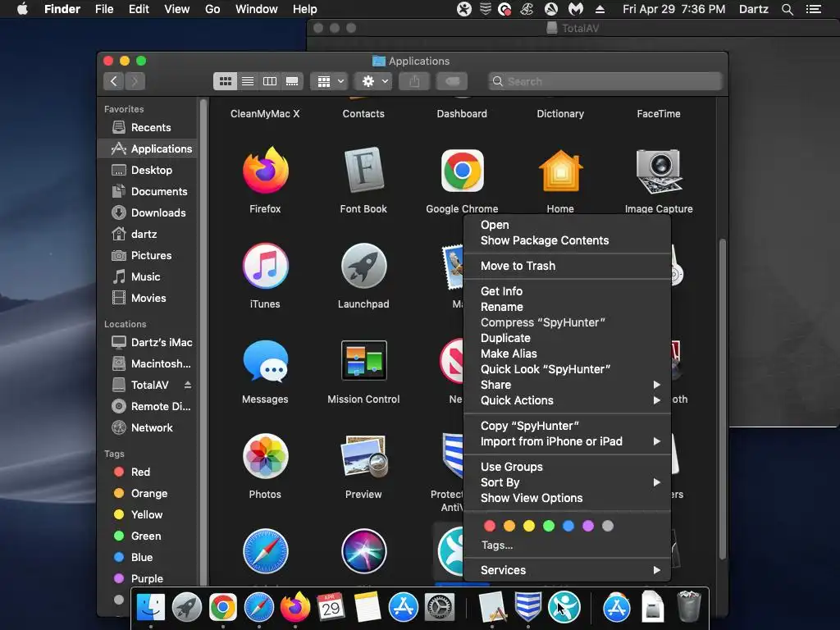Open the Apple menu
This screenshot has height=630, width=840.
tap(22, 9)
